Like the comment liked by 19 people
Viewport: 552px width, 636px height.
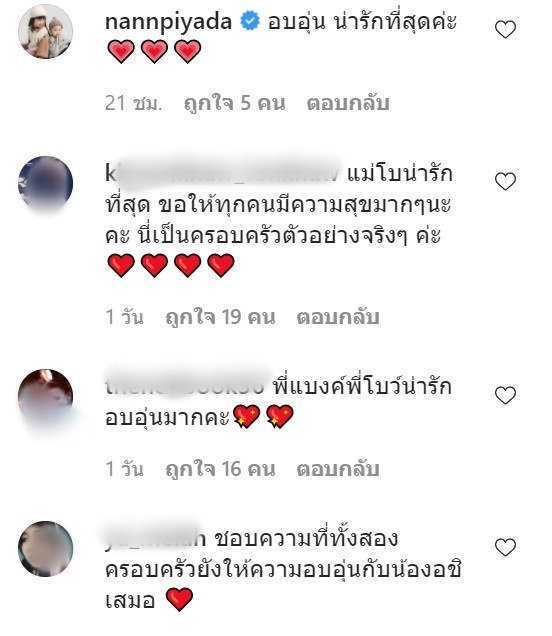pos(505,181)
